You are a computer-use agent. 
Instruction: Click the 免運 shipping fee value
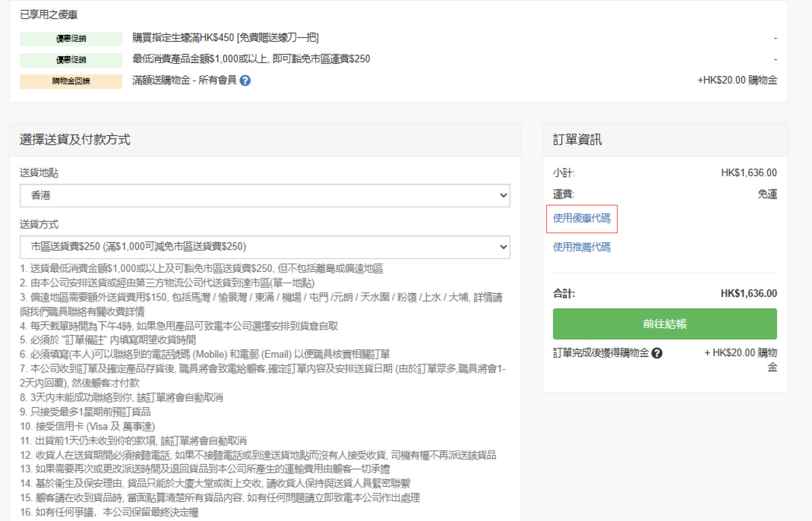(767, 194)
